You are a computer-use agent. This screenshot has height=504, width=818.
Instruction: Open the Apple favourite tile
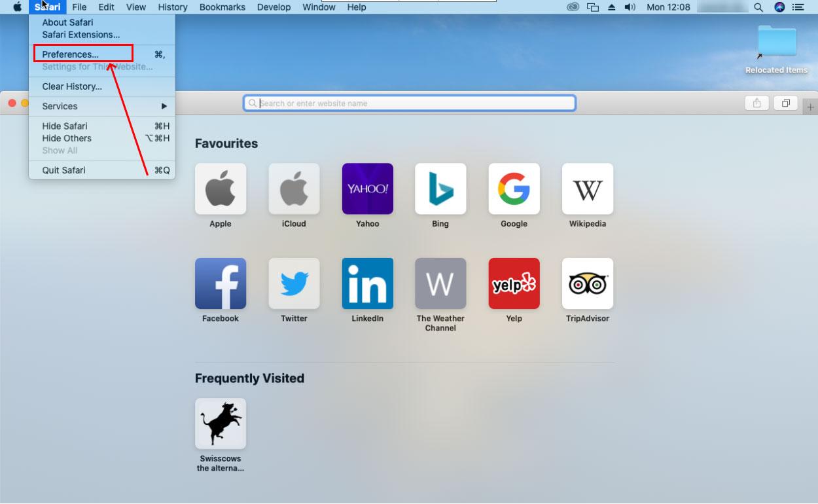coord(221,189)
